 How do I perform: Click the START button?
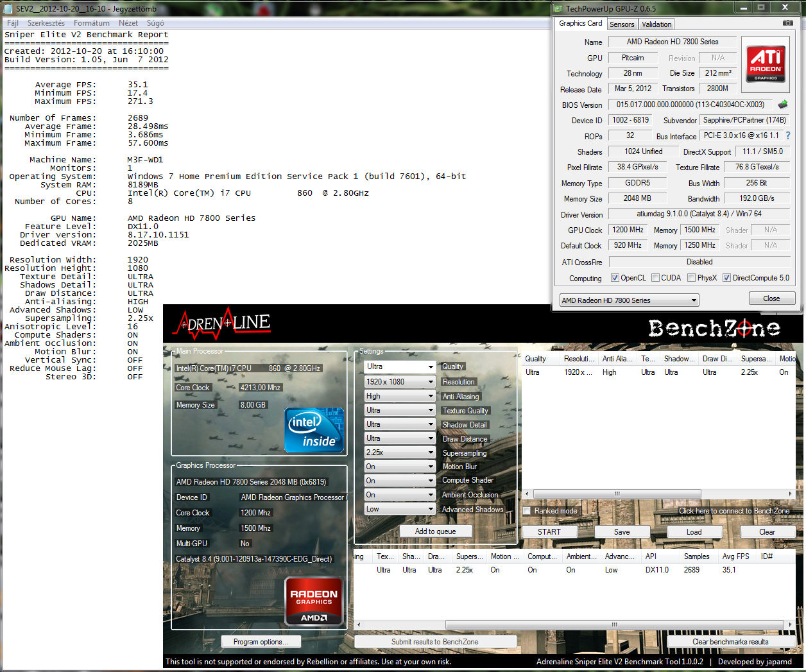pyautogui.click(x=549, y=532)
